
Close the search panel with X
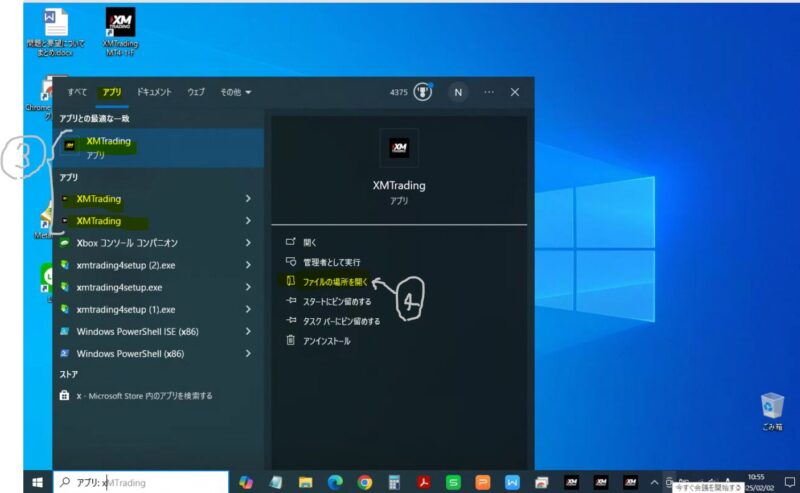[515, 92]
